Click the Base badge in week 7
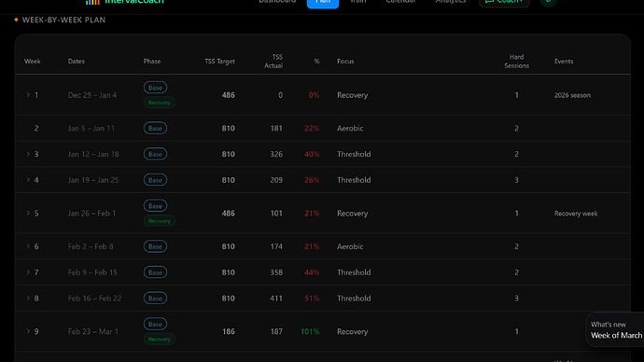Viewport: 644px width, 362px height. [155, 272]
